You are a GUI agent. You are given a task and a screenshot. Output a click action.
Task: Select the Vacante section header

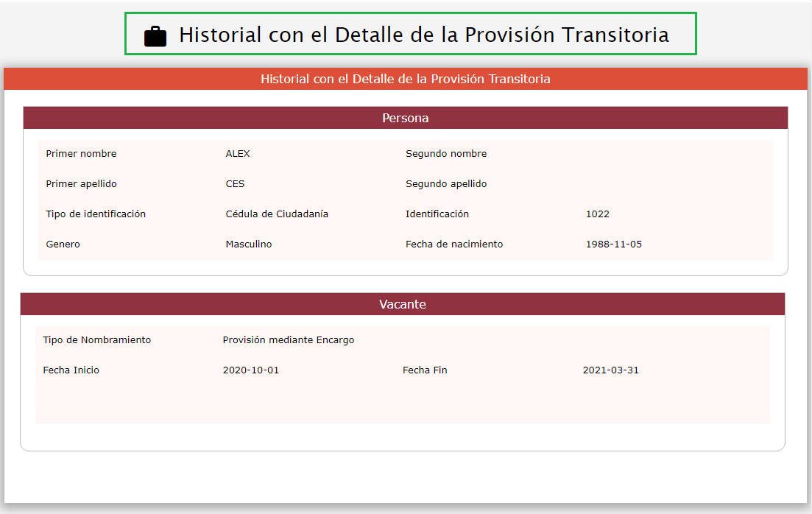(402, 304)
